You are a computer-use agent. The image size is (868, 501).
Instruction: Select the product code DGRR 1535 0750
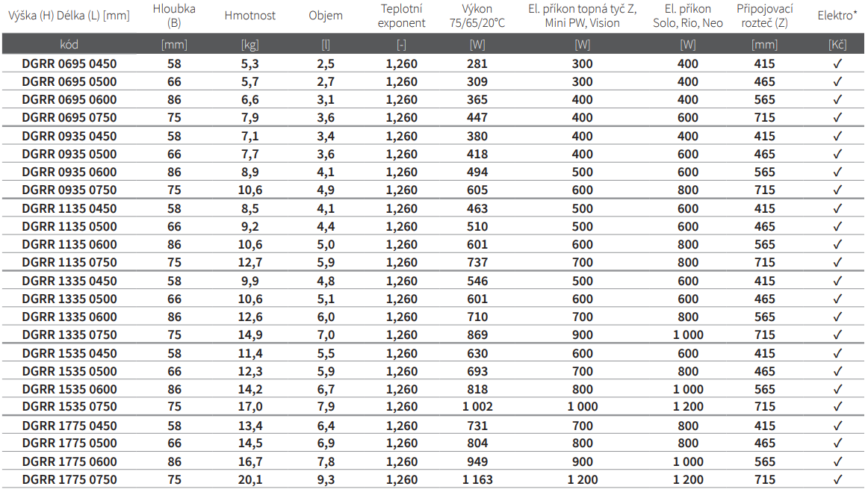point(69,407)
